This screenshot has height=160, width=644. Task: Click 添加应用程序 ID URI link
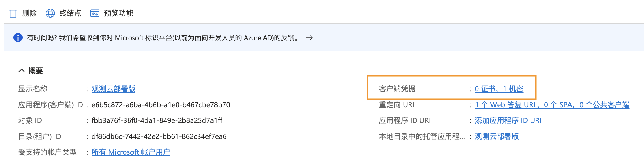(508, 120)
